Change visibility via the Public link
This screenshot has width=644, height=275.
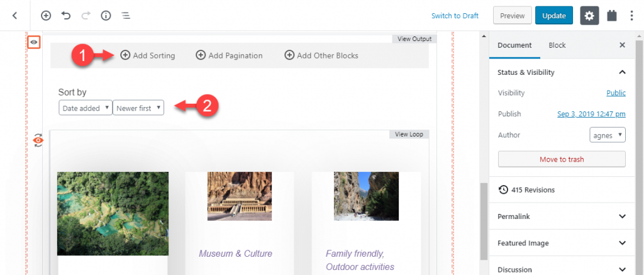tap(616, 93)
